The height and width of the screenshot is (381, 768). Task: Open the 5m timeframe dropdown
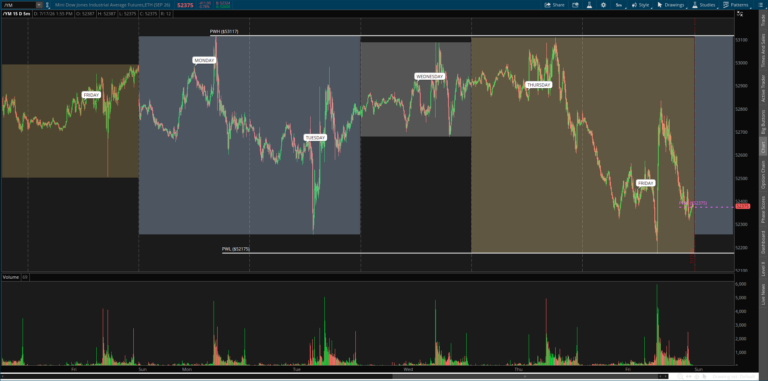(620, 5)
